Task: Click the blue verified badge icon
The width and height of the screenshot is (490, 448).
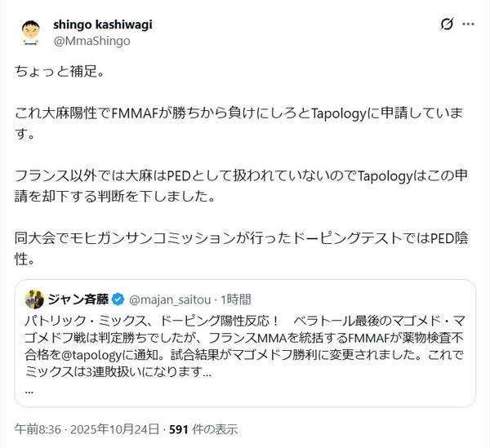Action: click(x=118, y=299)
